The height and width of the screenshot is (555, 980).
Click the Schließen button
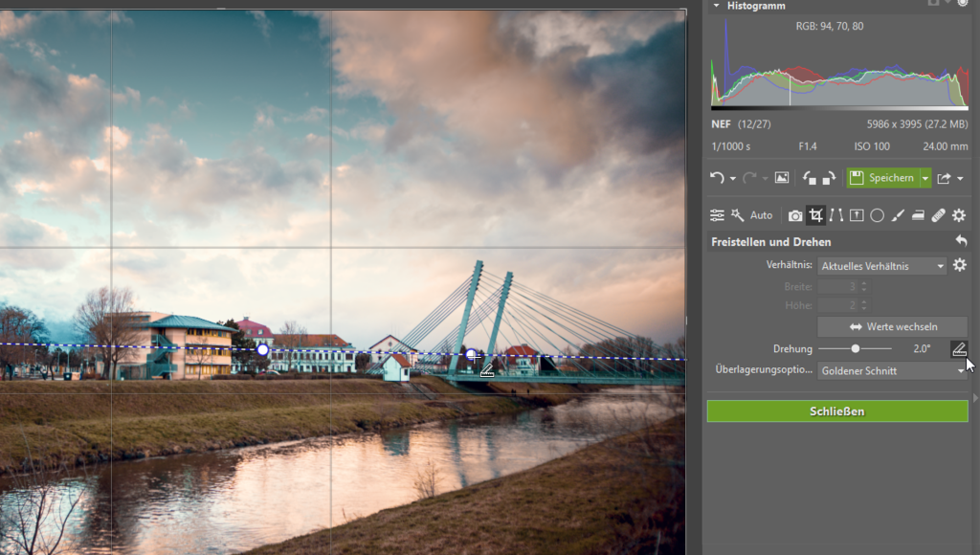(x=837, y=411)
